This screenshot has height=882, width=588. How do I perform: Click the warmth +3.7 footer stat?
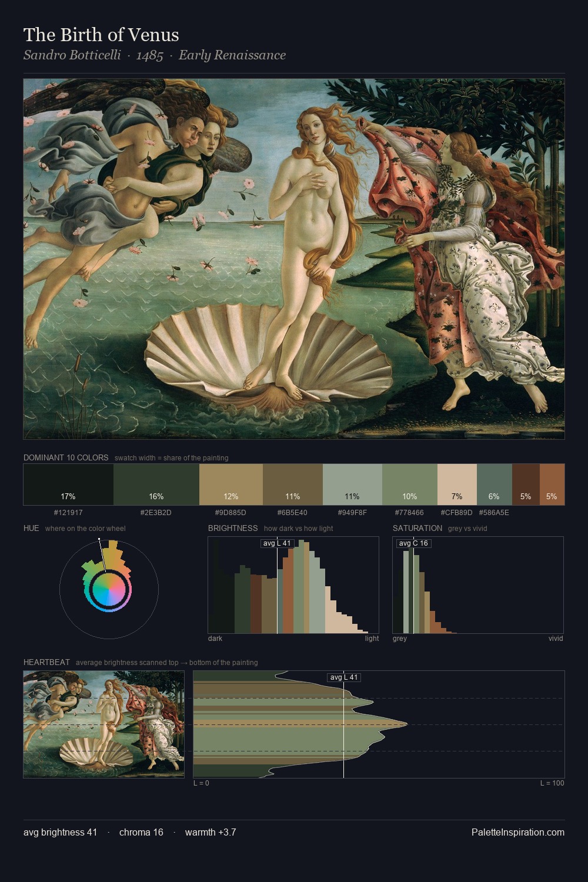(211, 832)
